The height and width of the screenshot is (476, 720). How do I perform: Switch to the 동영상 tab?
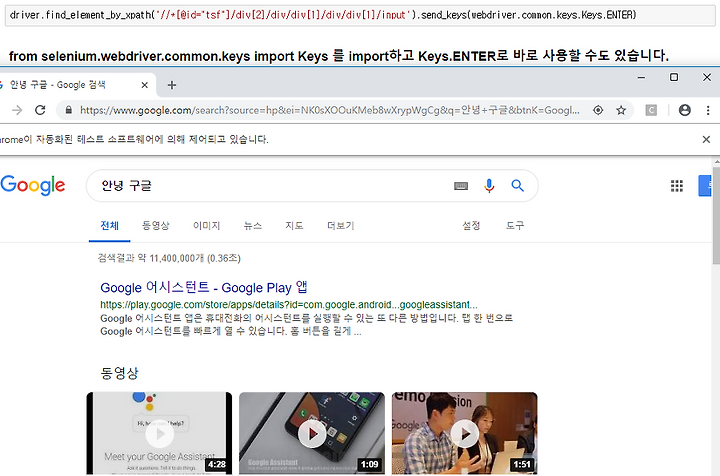[155, 226]
